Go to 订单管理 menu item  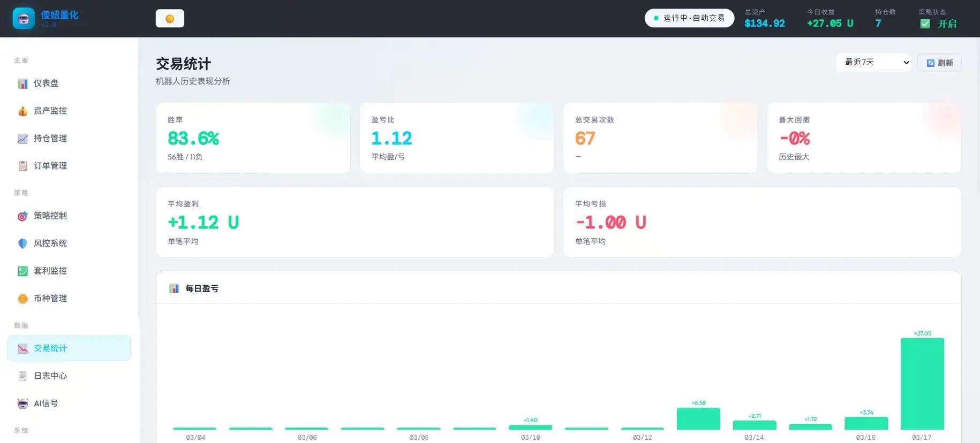69,166
